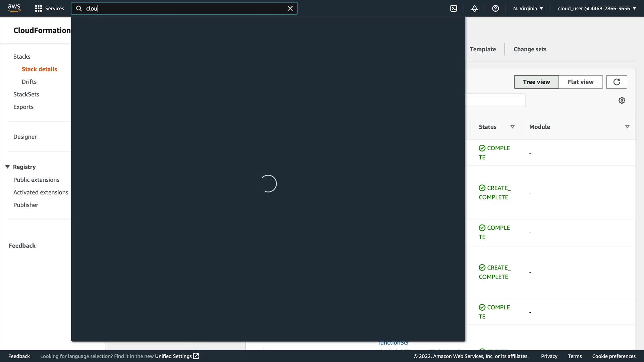
Task: Switch to Flat view
Action: (580, 82)
